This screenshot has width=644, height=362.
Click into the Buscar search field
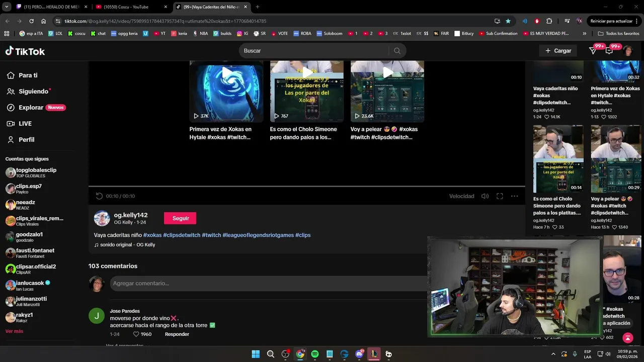pos(313,51)
